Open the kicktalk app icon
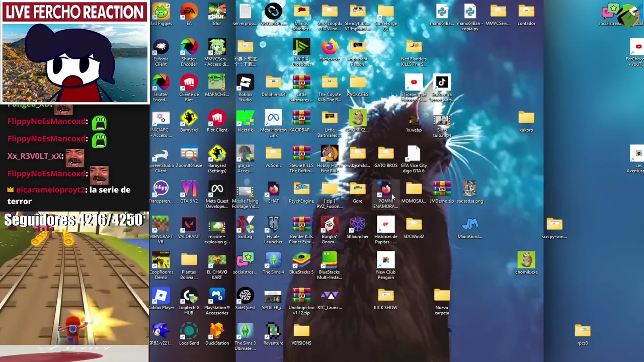 coord(245,118)
